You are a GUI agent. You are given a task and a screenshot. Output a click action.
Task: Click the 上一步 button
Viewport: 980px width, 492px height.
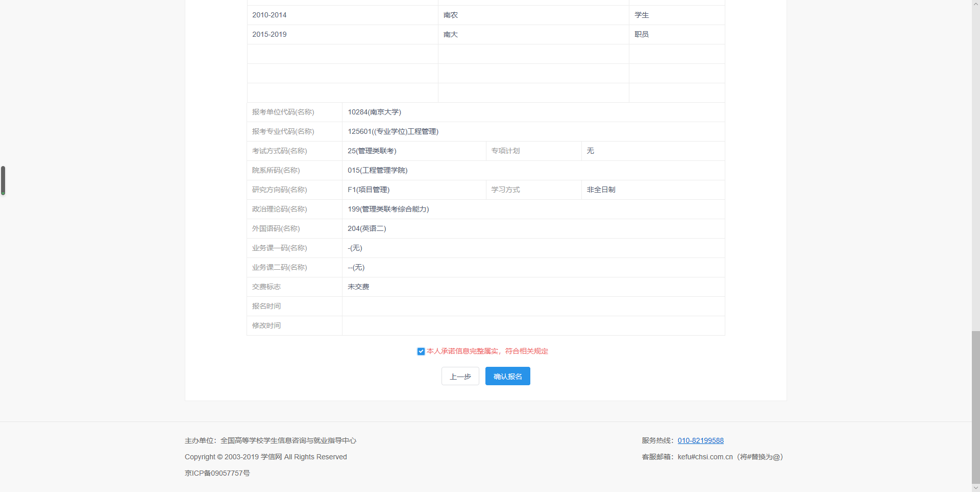pos(460,377)
